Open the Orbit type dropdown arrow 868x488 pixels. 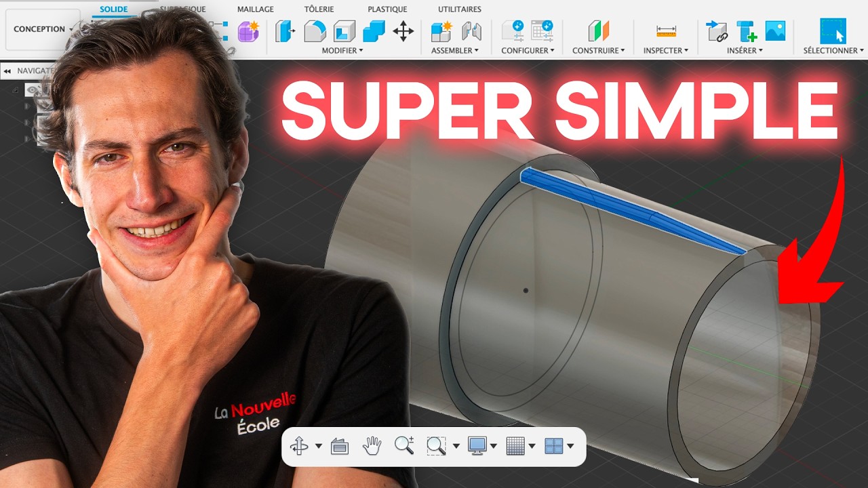319,446
